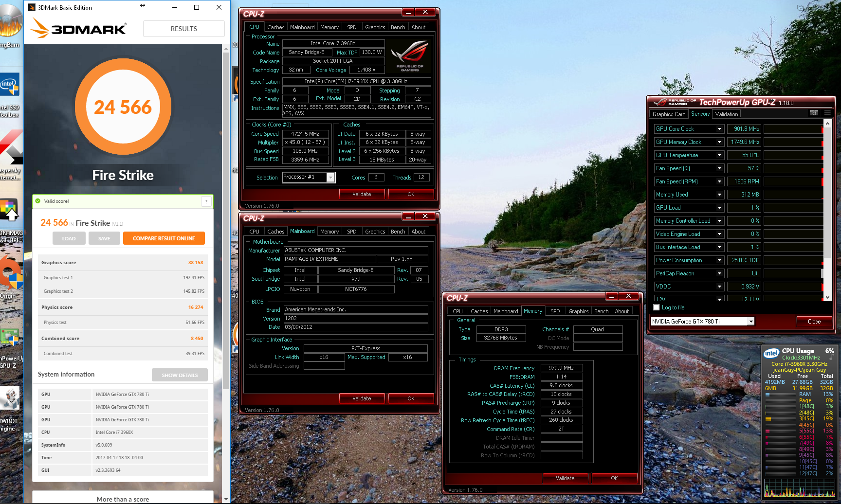Viewport: 841px width, 504px height.
Task: Click the Physics score value 16 274
Action: [196, 307]
